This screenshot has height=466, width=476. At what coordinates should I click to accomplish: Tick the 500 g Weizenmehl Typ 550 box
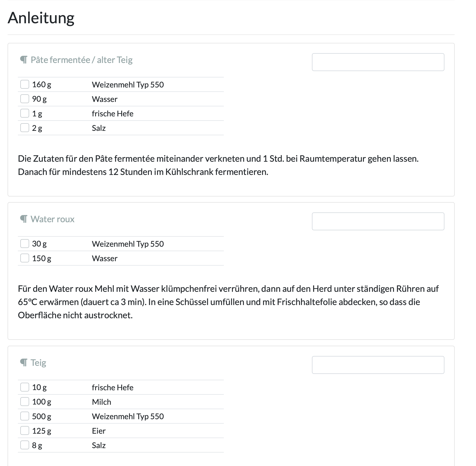tap(25, 416)
